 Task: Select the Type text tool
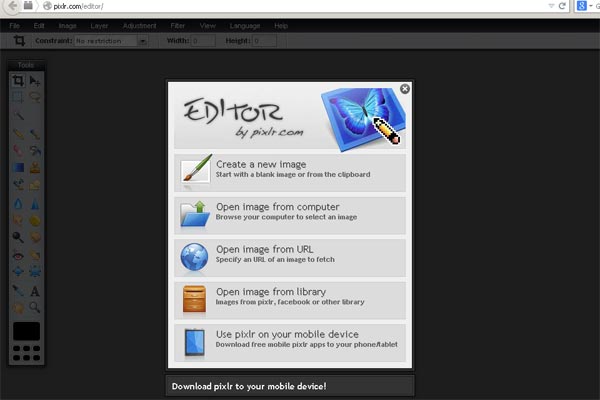pos(35,291)
